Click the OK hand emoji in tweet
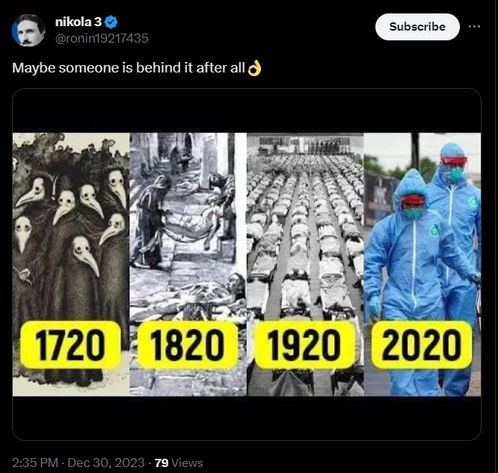This screenshot has width=498, height=473. pos(255,68)
